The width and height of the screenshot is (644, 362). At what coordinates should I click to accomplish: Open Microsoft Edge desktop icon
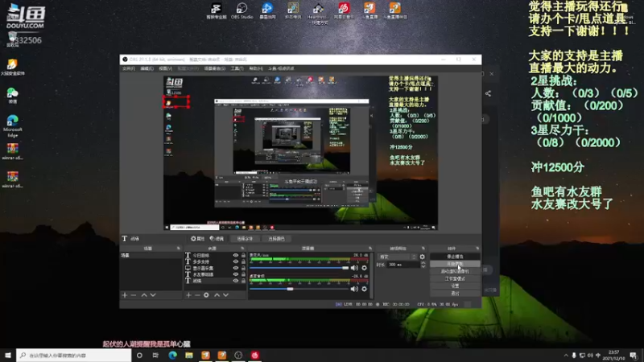tap(13, 125)
